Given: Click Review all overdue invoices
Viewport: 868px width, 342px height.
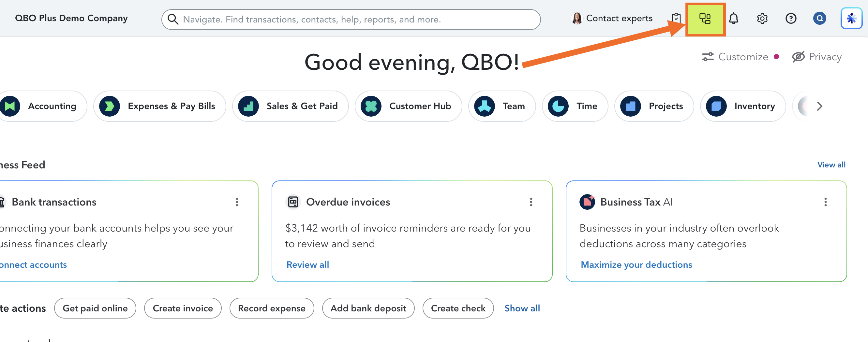Looking at the screenshot, I should coord(307,265).
